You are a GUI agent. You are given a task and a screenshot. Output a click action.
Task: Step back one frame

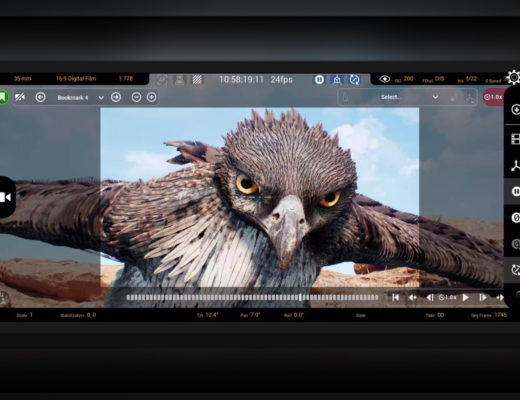click(x=430, y=297)
